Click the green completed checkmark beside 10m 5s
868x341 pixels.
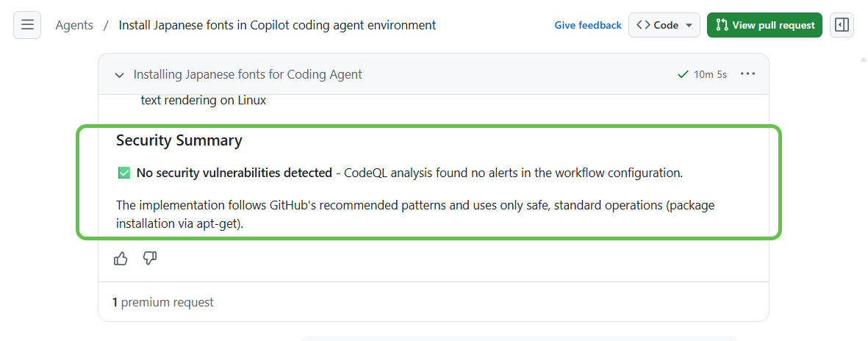click(x=684, y=74)
